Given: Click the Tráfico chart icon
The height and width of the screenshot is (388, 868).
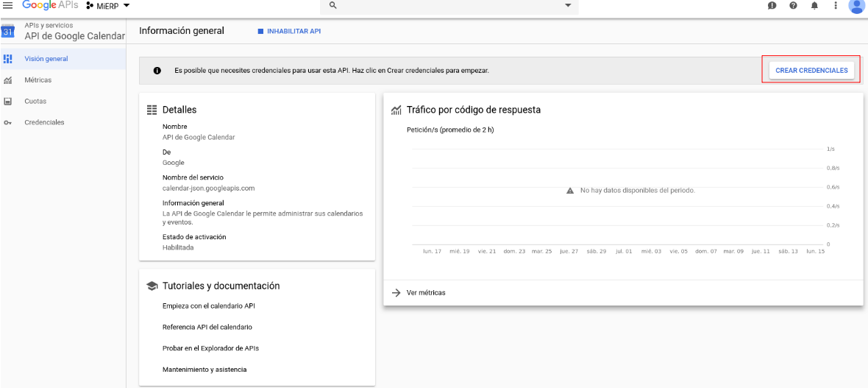Looking at the screenshot, I should [396, 110].
